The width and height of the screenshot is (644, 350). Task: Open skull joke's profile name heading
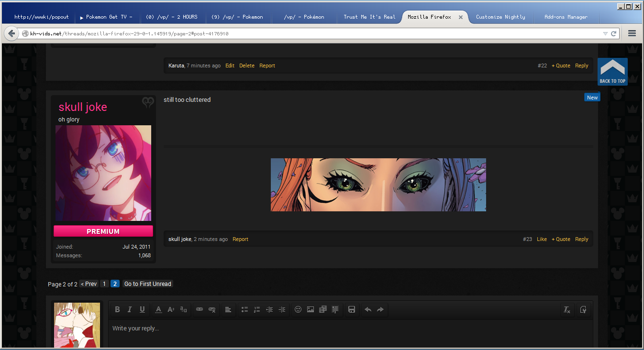click(x=83, y=107)
